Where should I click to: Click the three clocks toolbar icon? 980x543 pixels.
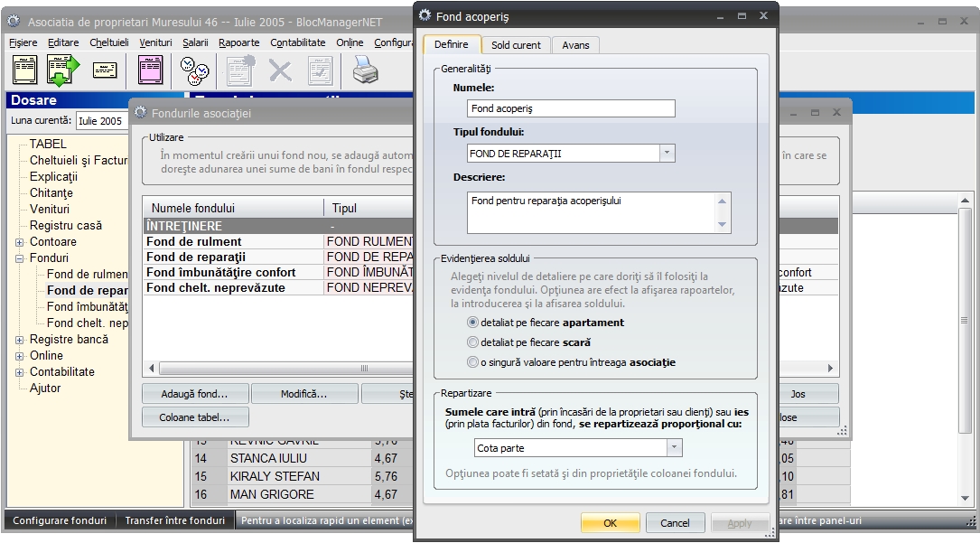coord(194,70)
